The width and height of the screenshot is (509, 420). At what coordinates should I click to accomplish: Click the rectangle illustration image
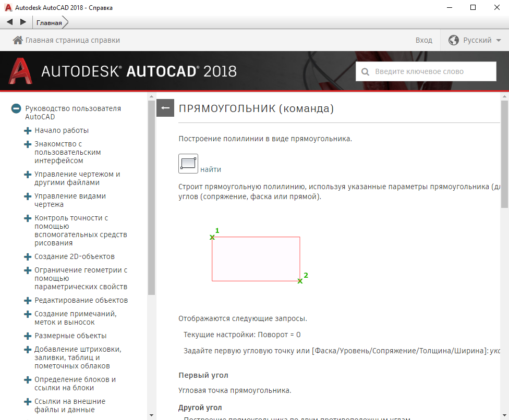click(x=259, y=255)
